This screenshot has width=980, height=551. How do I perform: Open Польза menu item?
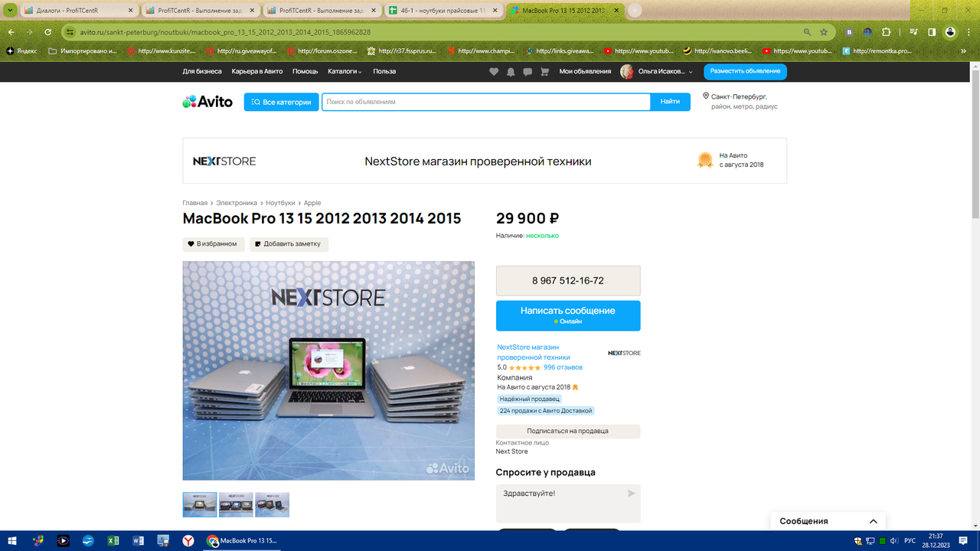click(384, 71)
